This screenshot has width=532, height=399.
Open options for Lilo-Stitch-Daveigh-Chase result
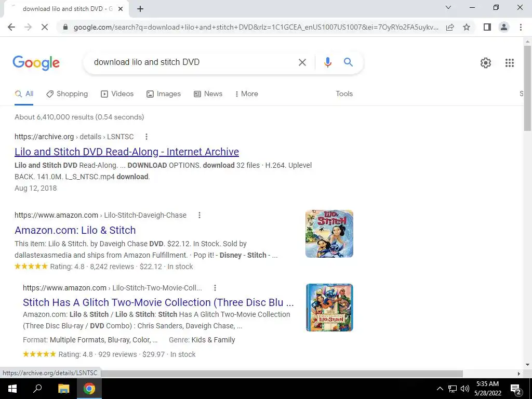point(199,215)
